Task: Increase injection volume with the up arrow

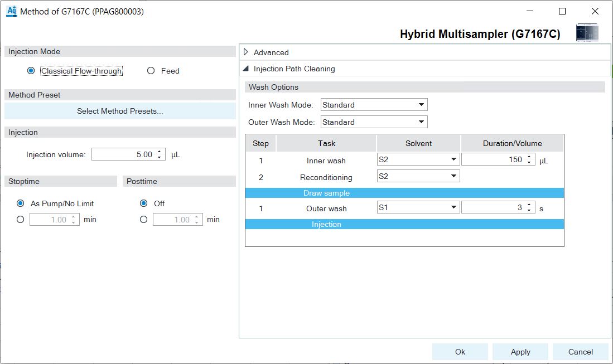Action: (x=160, y=152)
